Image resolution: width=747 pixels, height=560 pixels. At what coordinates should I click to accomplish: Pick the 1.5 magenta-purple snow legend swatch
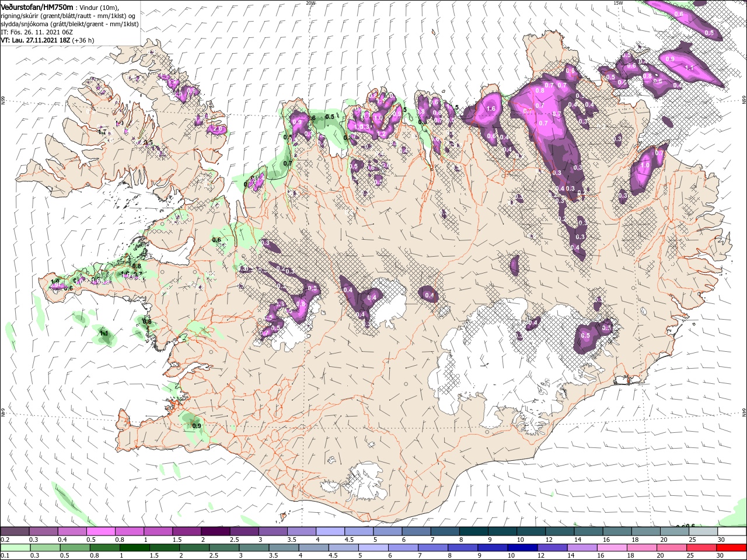tap(187, 531)
